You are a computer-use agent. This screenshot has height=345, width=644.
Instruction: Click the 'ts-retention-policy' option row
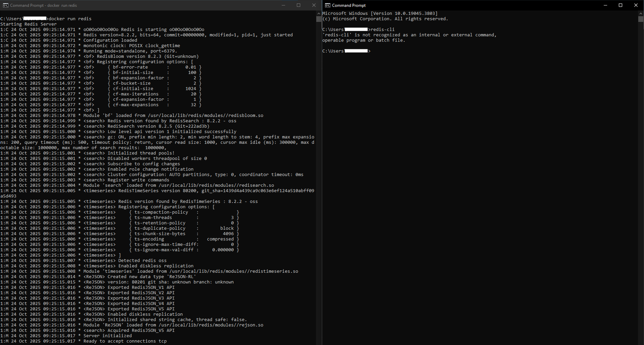[x=120, y=223]
